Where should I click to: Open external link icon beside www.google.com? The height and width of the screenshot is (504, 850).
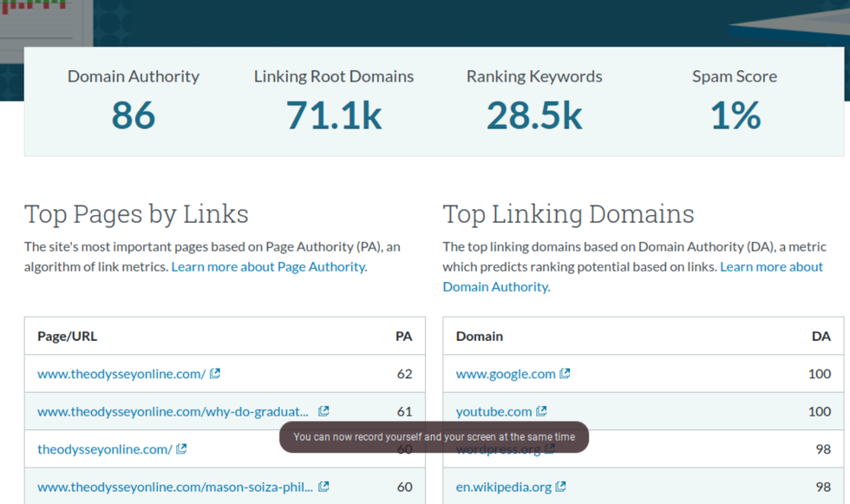pos(565,374)
